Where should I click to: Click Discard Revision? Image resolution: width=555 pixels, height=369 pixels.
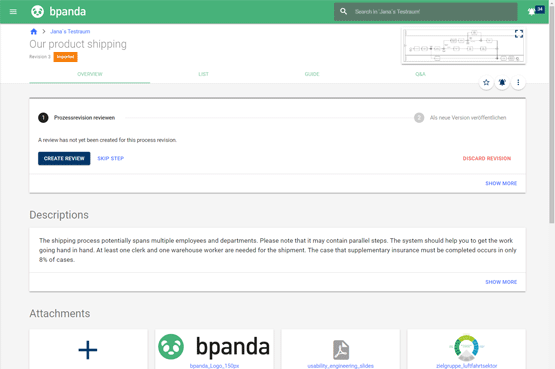point(487,158)
